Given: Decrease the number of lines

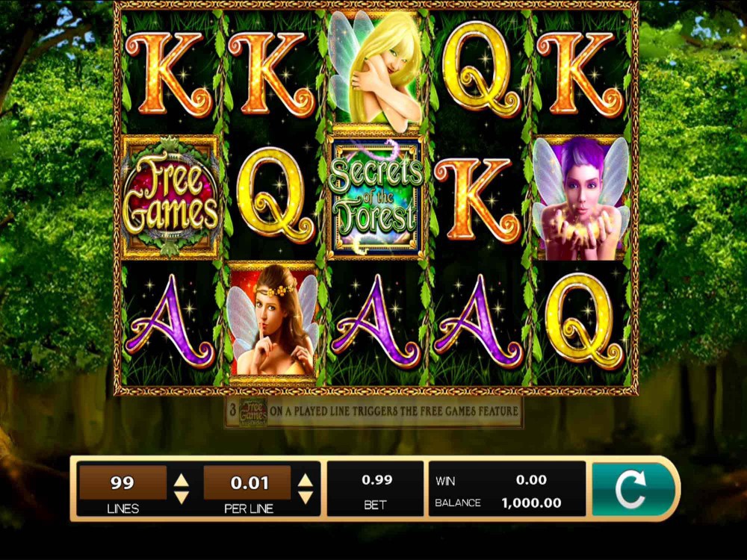Looking at the screenshot, I should click(x=181, y=498).
